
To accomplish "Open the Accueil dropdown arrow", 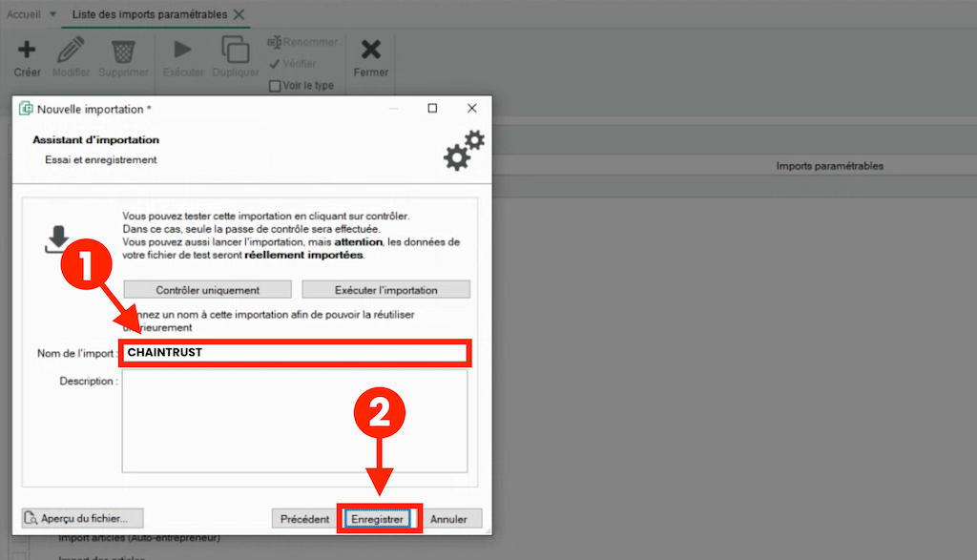I will click(52, 14).
